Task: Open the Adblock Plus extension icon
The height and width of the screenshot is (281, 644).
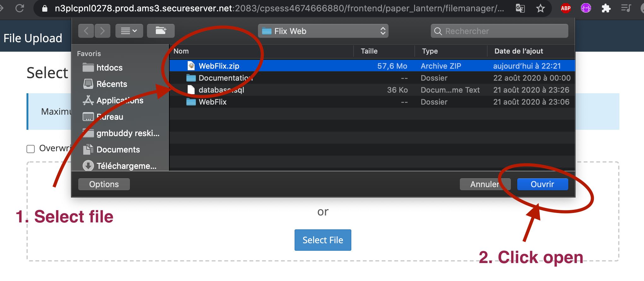Action: point(565,8)
